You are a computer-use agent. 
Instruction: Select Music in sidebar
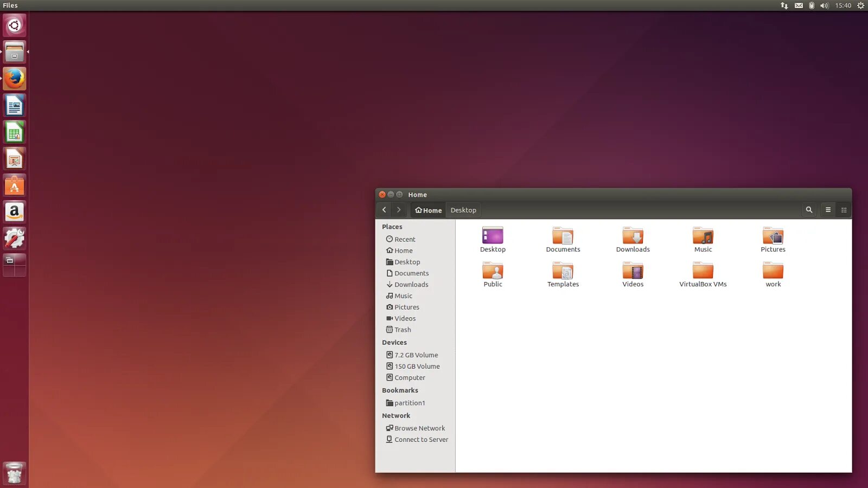tap(399, 296)
